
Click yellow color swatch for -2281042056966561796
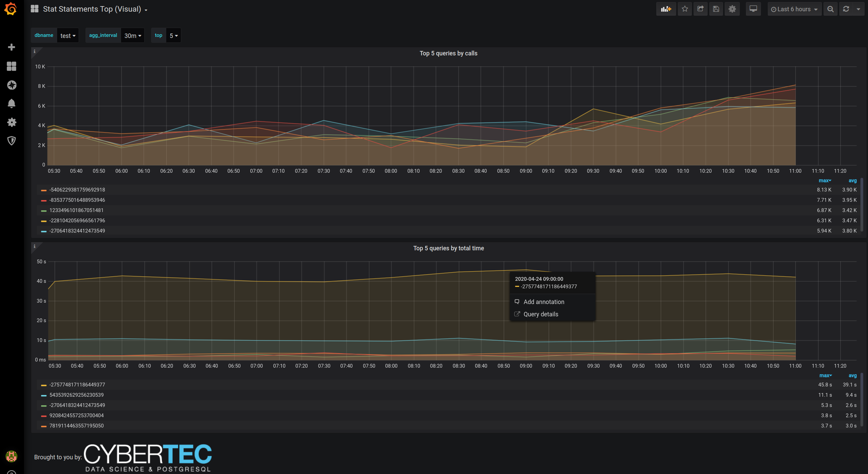[x=44, y=221]
